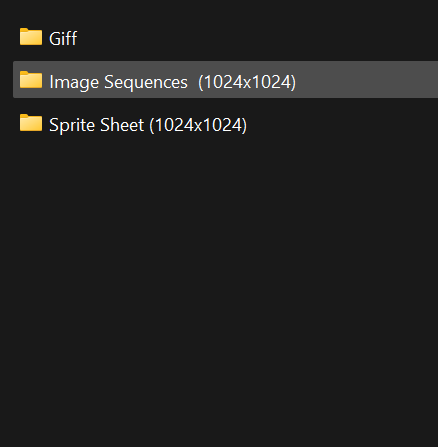The image size is (438, 447).
Task: Click the word Sequences in the selected row
Action: click(x=146, y=82)
